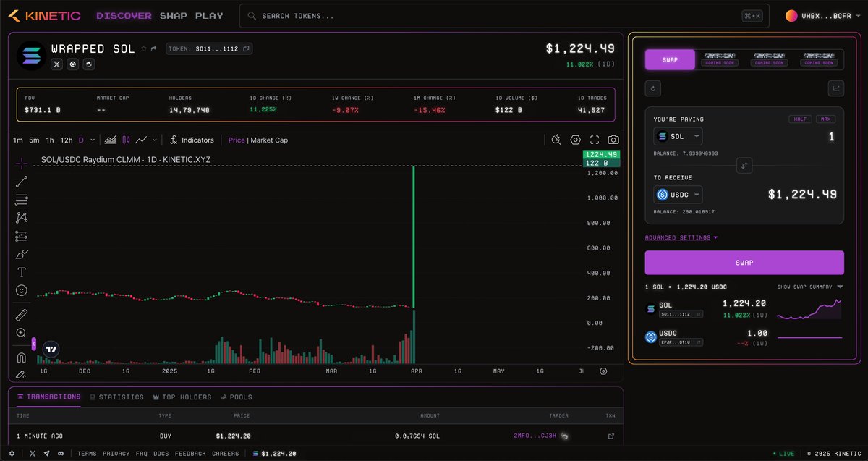Set chart interval to 1h

coord(50,140)
